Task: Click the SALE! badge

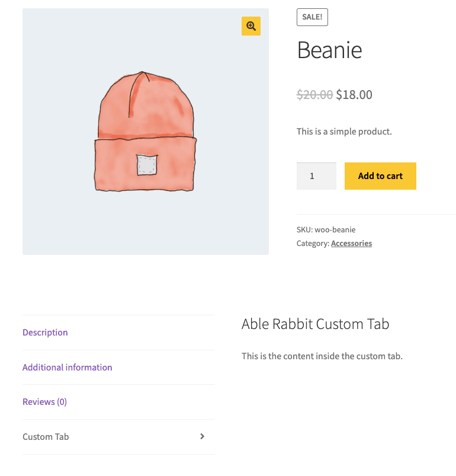Action: point(312,17)
